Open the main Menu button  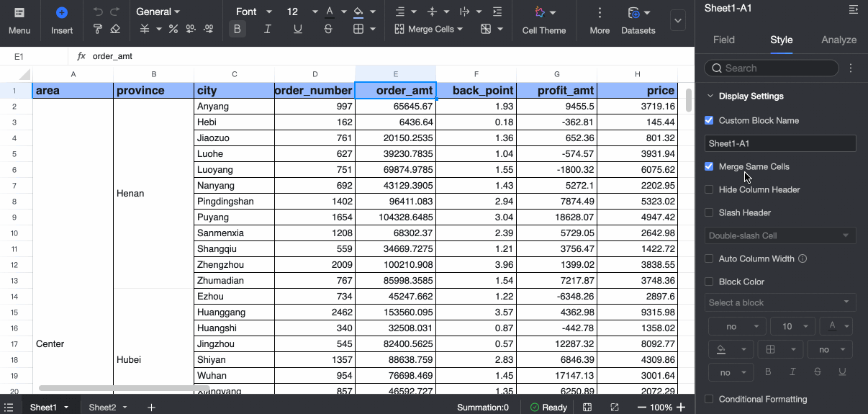[x=19, y=20]
